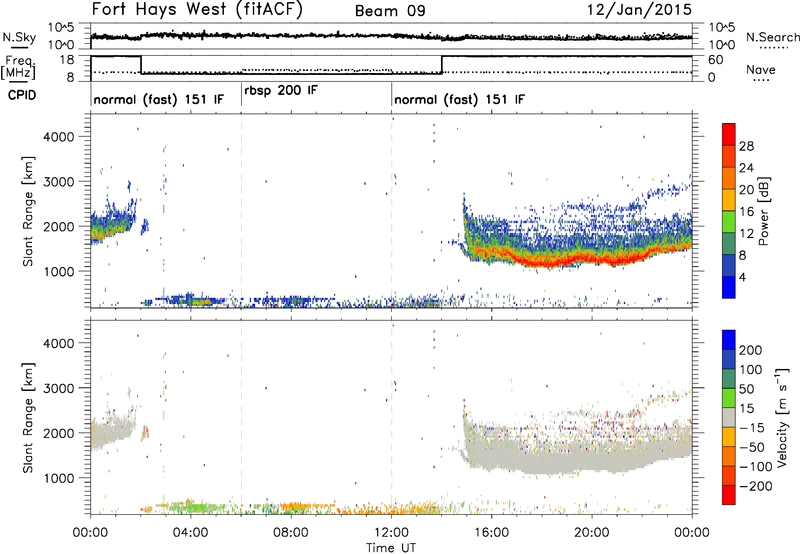
Task: Click "2000" range tick in velocity panel
Action: point(59,433)
